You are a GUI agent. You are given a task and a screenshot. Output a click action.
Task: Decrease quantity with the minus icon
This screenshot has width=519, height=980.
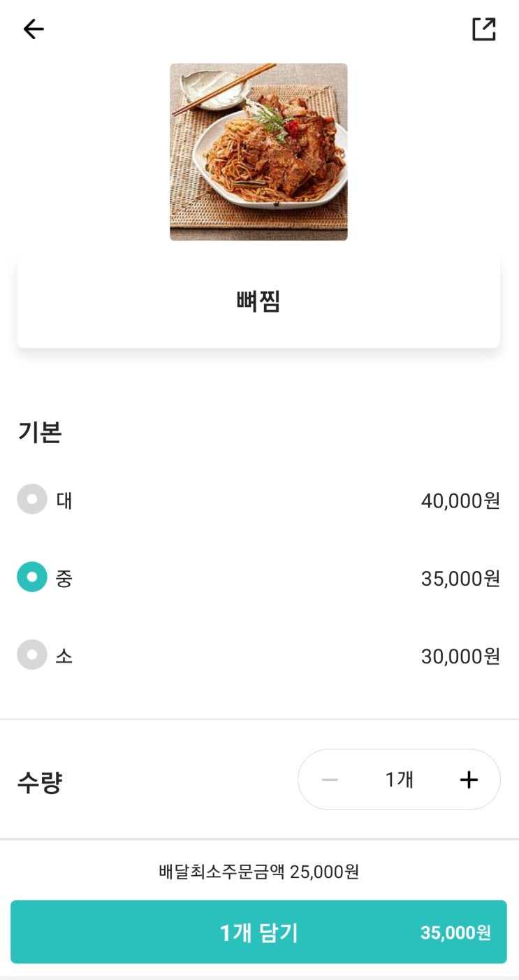coord(330,780)
